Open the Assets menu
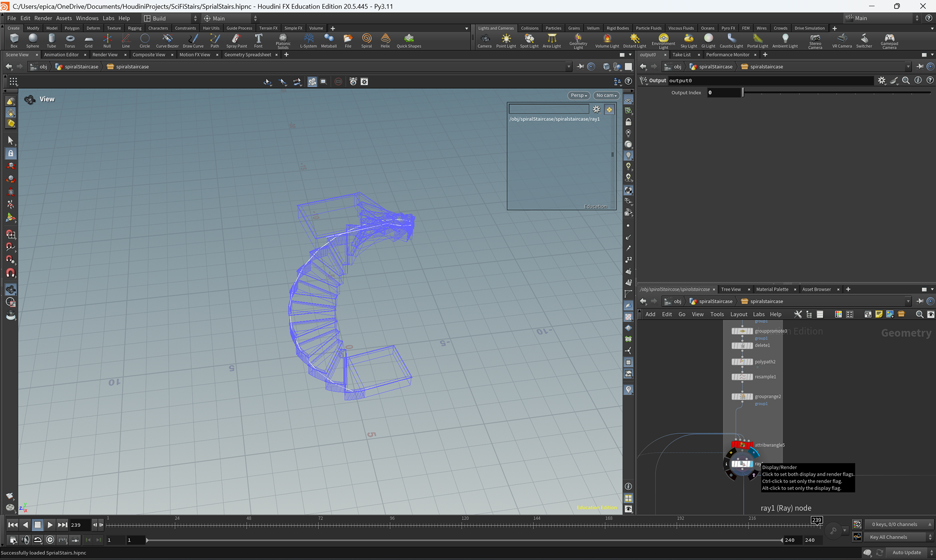This screenshot has height=560, width=936. click(x=64, y=19)
